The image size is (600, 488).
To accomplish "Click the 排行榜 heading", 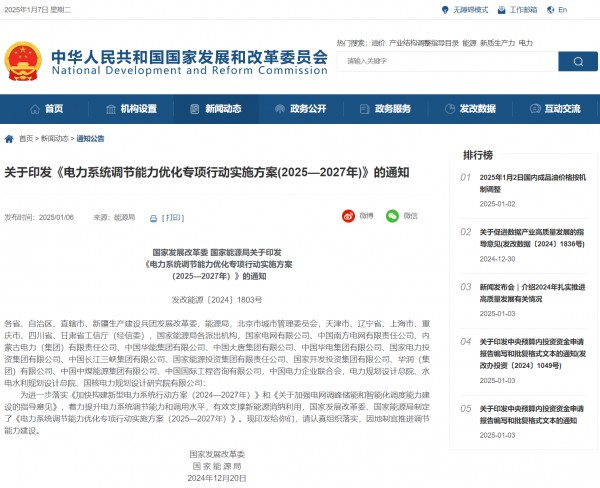I will click(478, 155).
